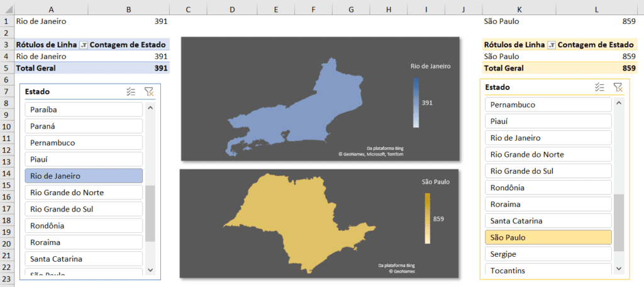Viewport: 644px width, 287px height.
Task: Select cell L4 value 859
Action: tap(597, 57)
